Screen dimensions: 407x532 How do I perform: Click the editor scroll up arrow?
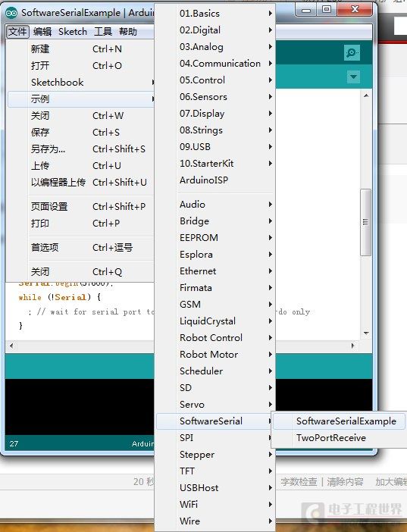366,95
